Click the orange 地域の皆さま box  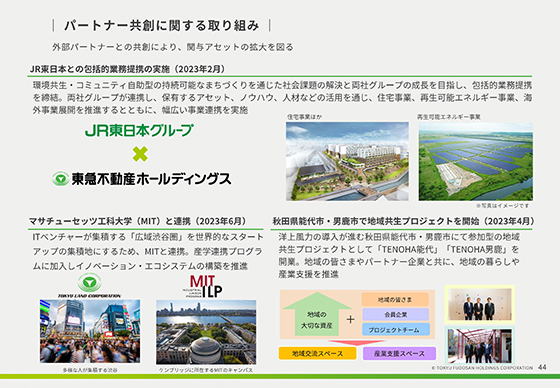395,299
